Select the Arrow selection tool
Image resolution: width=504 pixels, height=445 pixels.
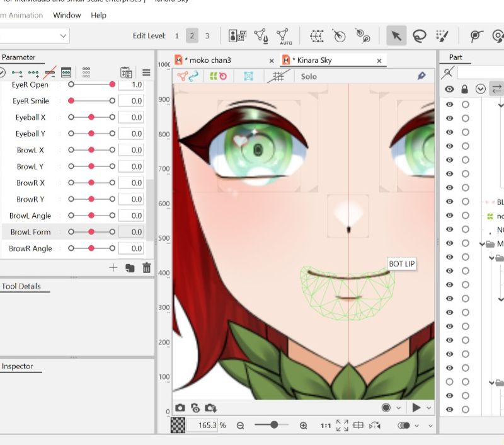396,36
